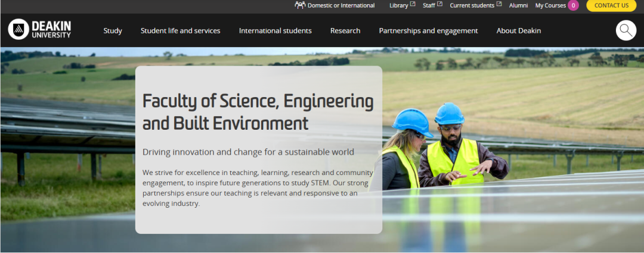
Task: Click the external-link icon next to Staff
Action: pos(440,4)
